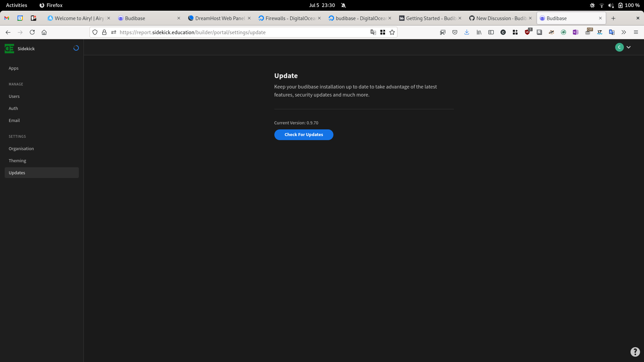Switch to the Getting Started Budibase tab

[x=429, y=18]
